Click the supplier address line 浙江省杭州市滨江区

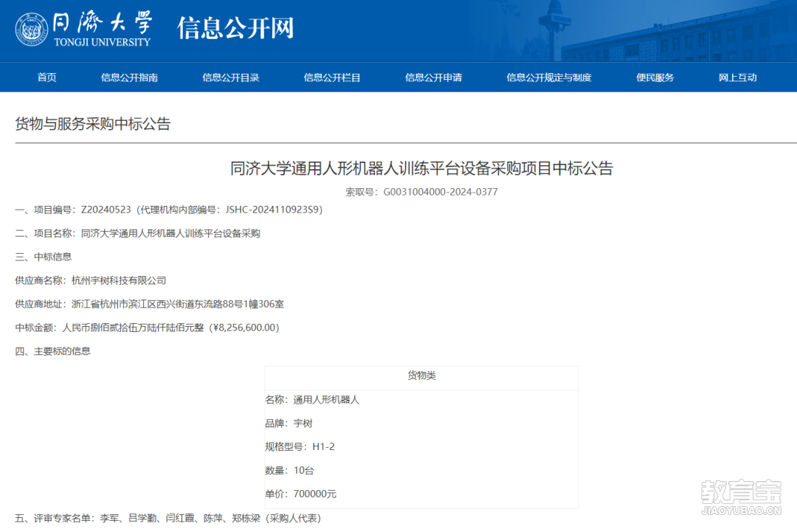(x=149, y=304)
